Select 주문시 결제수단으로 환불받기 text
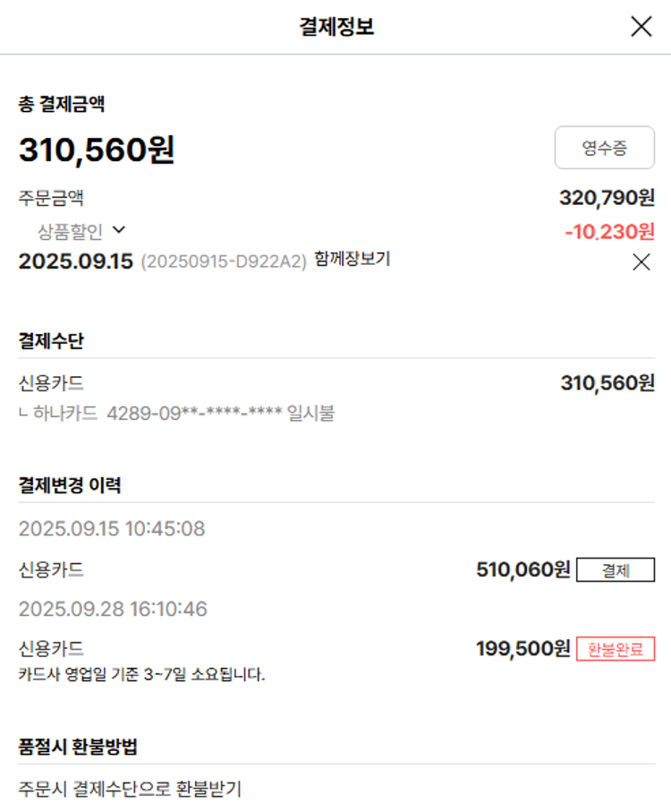 coord(131,789)
